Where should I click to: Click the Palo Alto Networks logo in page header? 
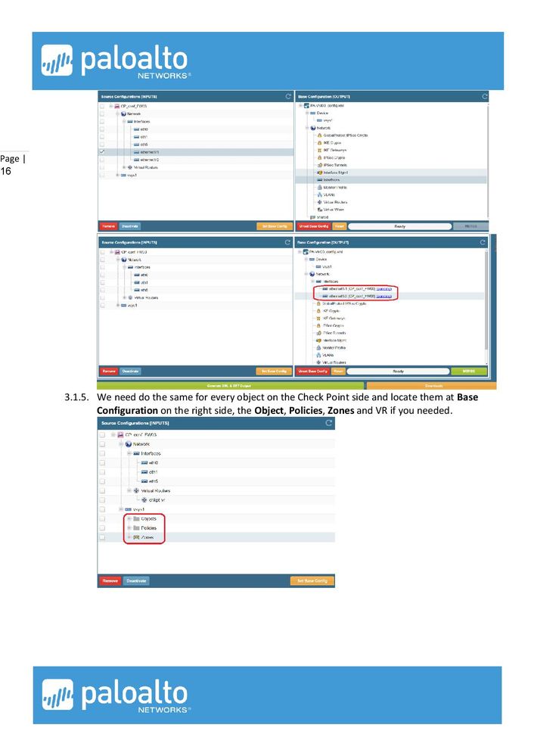[115, 61]
